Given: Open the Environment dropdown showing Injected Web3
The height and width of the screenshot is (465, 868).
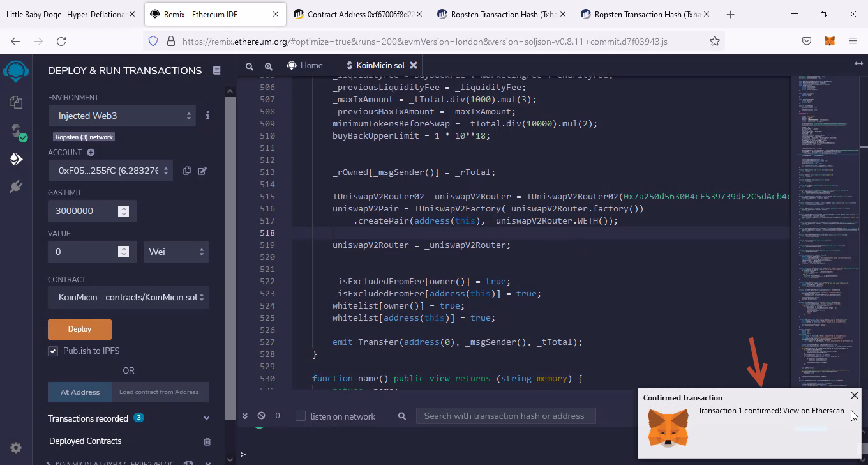Looking at the screenshot, I should 124,116.
